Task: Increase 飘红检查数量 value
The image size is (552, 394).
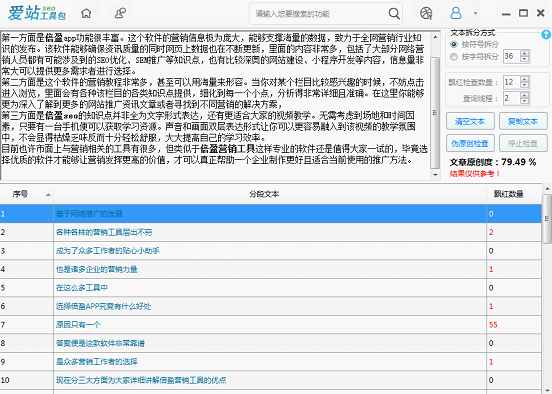Action: coord(525,79)
